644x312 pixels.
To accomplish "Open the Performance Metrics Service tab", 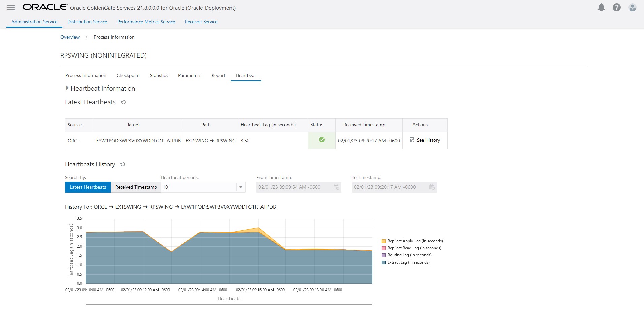I will coord(146,22).
